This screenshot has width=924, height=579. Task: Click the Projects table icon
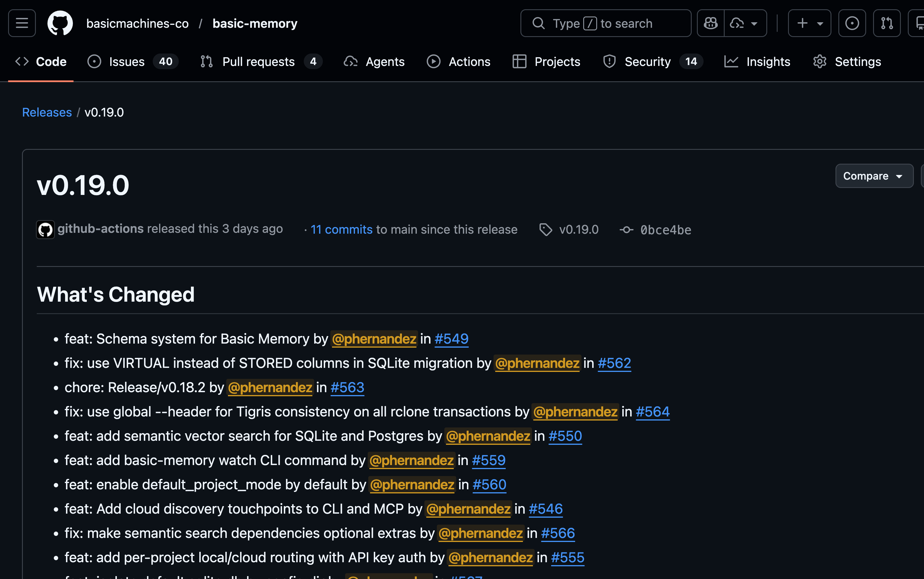(519, 62)
